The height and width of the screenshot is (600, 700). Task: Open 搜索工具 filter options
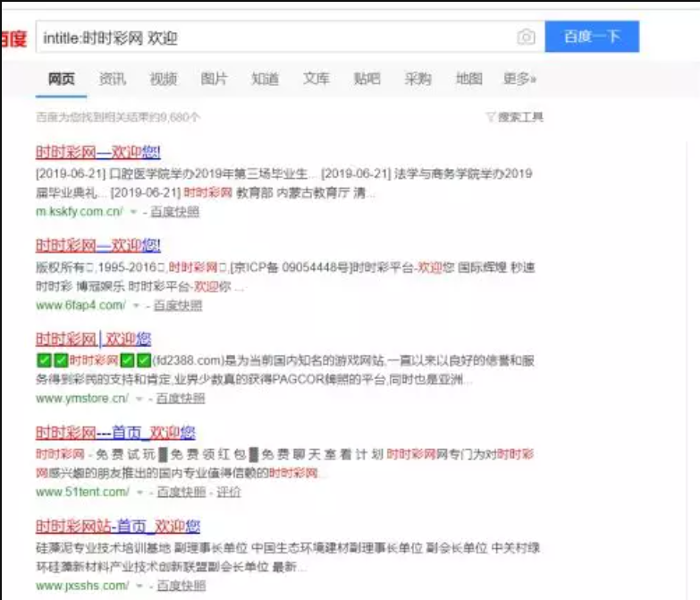514,117
